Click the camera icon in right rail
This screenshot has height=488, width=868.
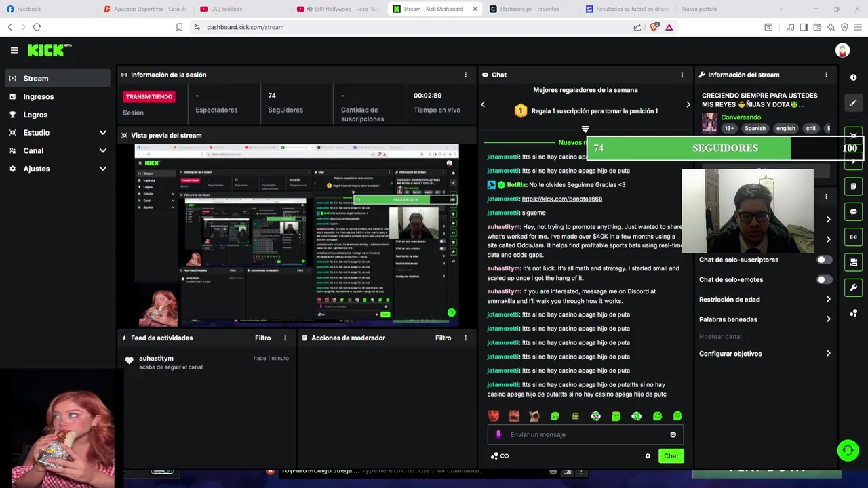853,262
